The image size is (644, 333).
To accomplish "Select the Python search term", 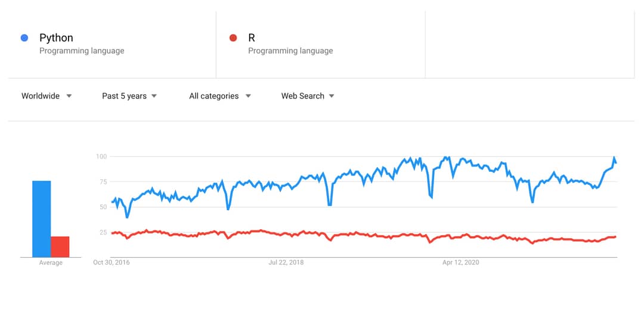I will 56,38.
